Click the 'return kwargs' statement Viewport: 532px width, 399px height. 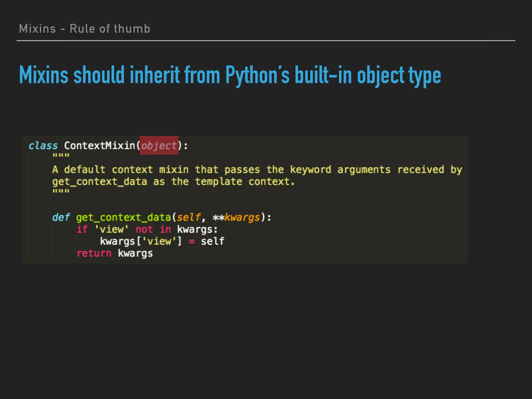tap(115, 253)
